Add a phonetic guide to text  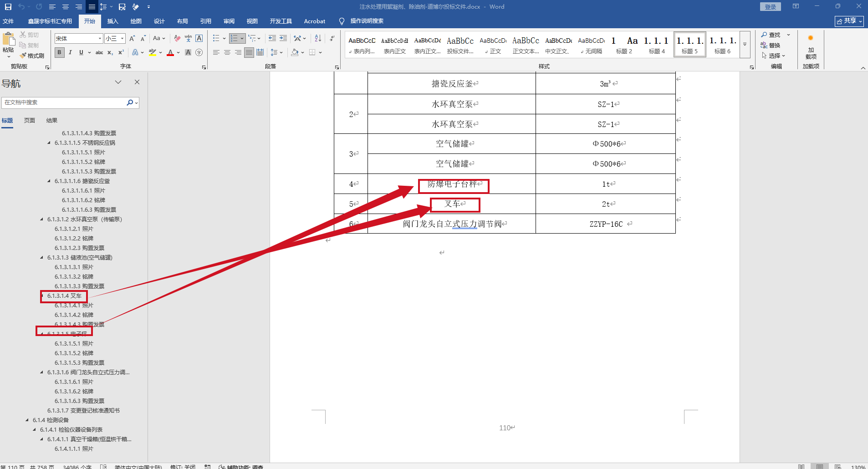pos(188,39)
